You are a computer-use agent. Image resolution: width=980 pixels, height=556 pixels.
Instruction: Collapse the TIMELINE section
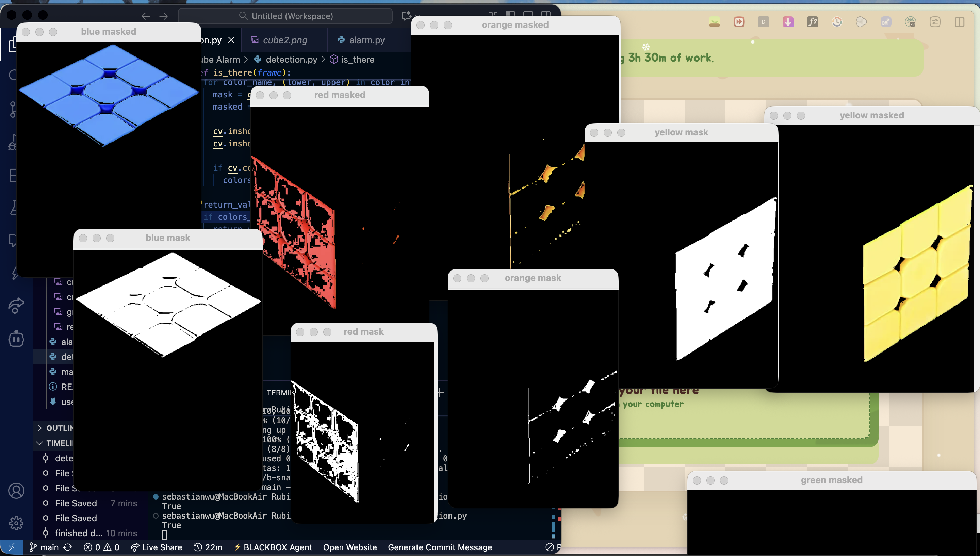pyautogui.click(x=40, y=443)
